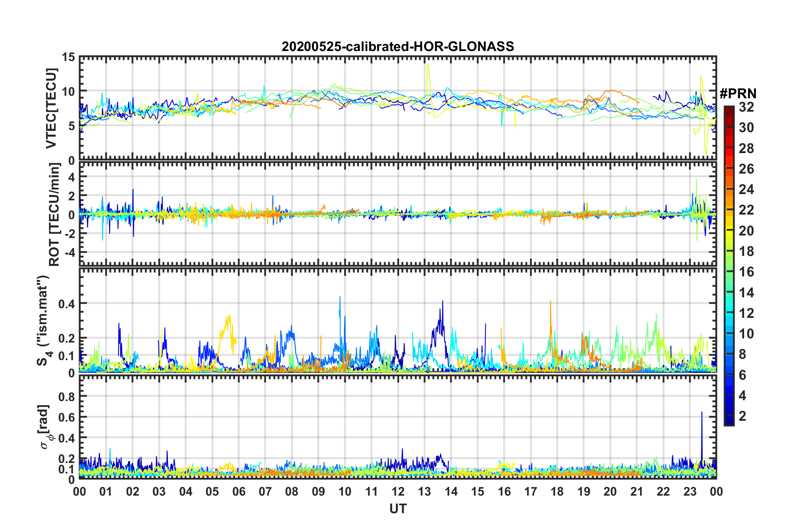Click inside the S4 scintillation plot axes
Screen dimensions: 796x532
point(398,320)
